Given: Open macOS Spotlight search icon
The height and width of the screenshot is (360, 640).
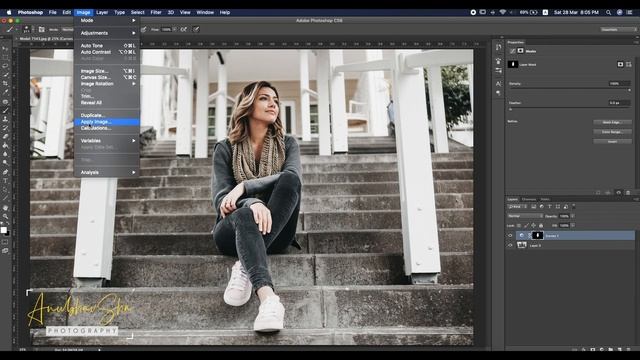Looking at the screenshot, I should pos(609,12).
